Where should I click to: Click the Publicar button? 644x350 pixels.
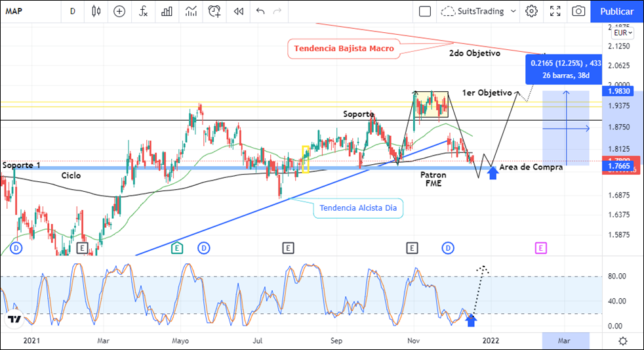(x=616, y=11)
